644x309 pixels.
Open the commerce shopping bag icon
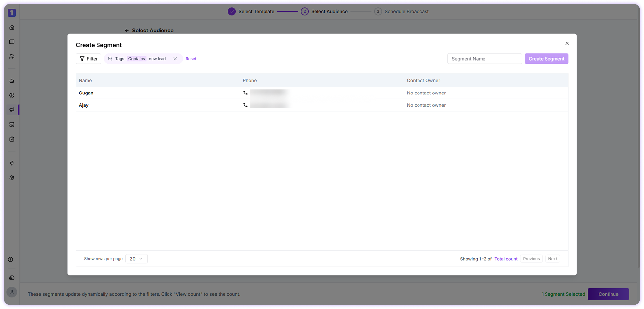click(12, 139)
